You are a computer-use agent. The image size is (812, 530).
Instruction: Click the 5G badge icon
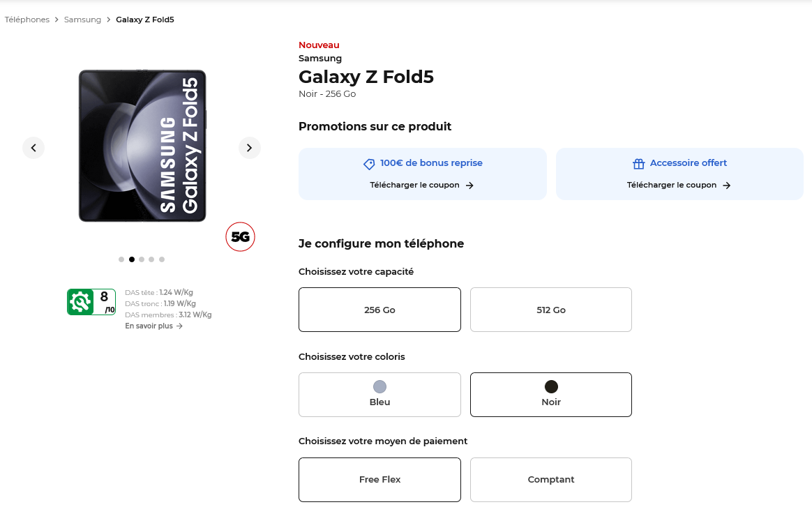[x=240, y=237]
